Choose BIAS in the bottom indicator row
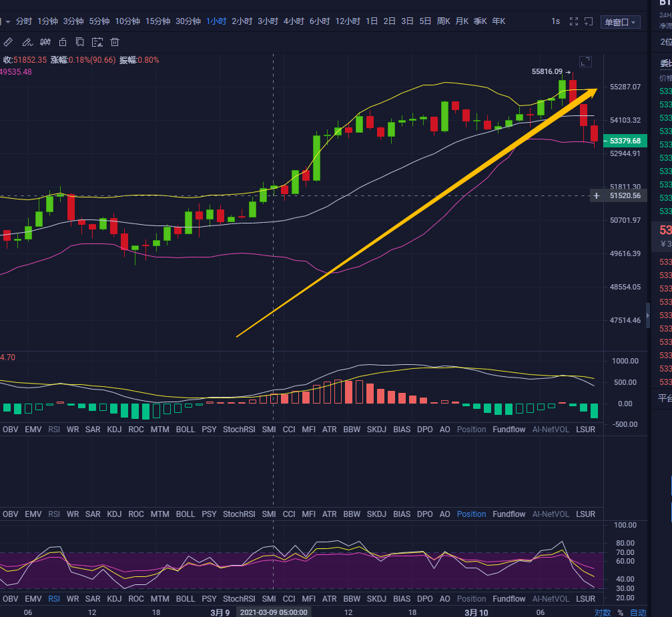Screen dimensions: 672x617 pos(402,599)
